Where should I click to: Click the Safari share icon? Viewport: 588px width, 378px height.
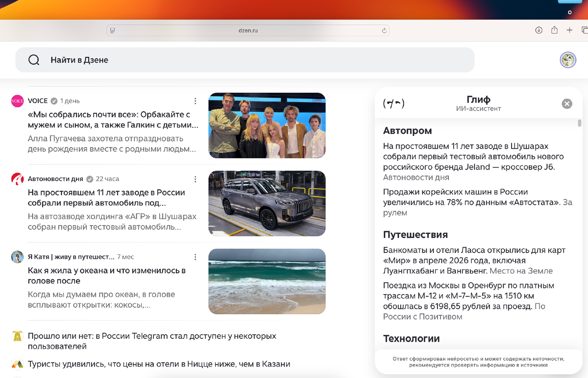554,30
